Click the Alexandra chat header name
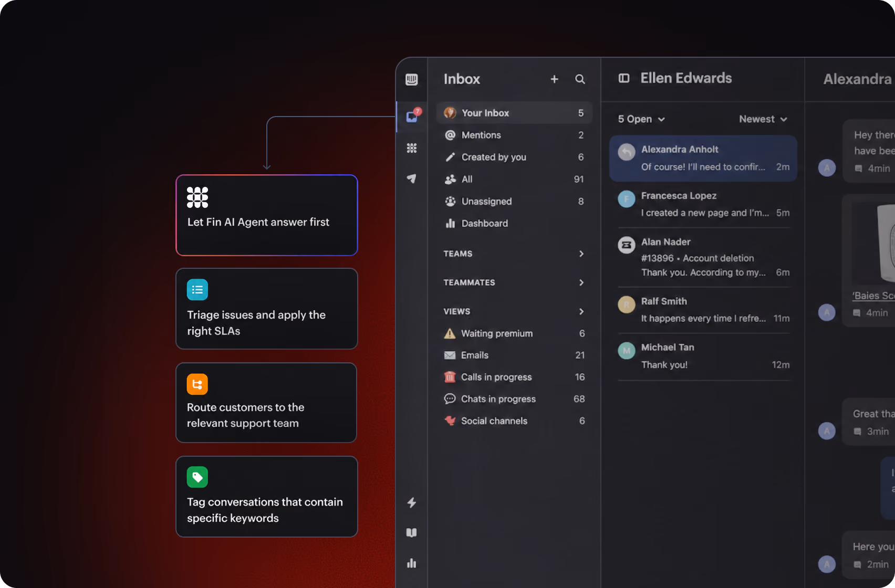The width and height of the screenshot is (895, 588). (x=858, y=79)
